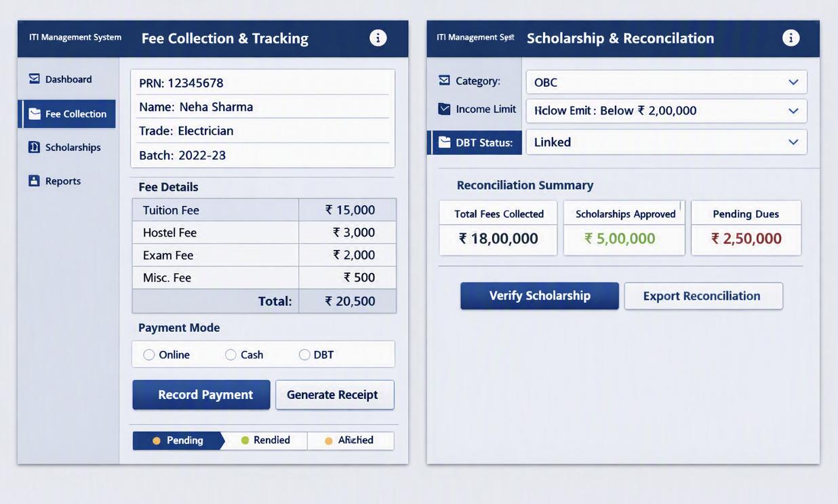Open the Income Limit dropdown

[x=666, y=110]
